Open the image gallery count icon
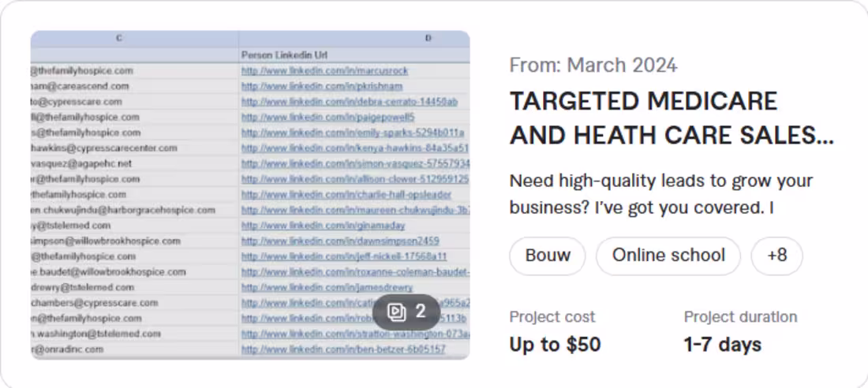868x388 pixels. (x=406, y=312)
